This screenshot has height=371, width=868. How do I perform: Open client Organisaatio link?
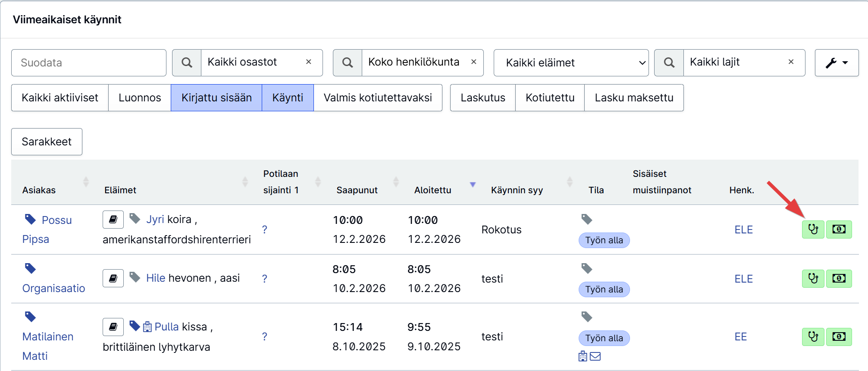coord(53,288)
